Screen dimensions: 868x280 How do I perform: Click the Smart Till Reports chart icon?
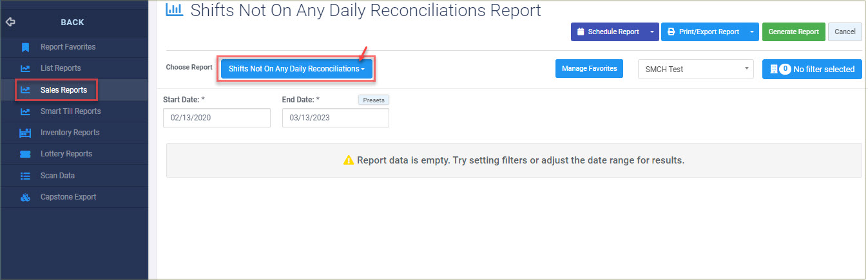(25, 111)
